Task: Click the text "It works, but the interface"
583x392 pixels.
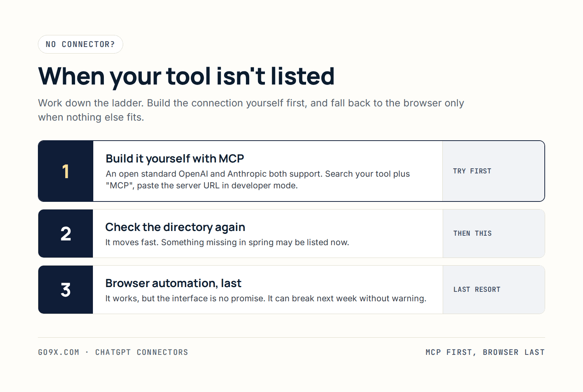Action: coord(266,298)
